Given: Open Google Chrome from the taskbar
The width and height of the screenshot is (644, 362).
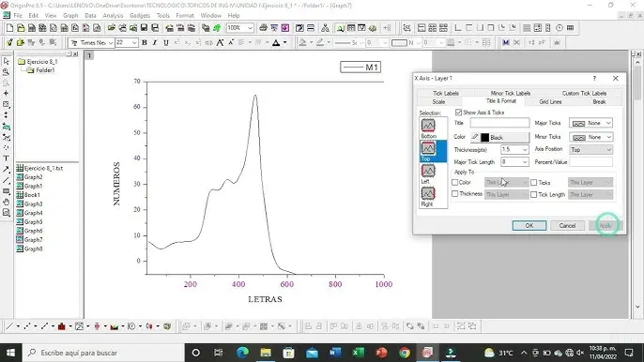Looking at the screenshot, I should pyautogui.click(x=405, y=353).
